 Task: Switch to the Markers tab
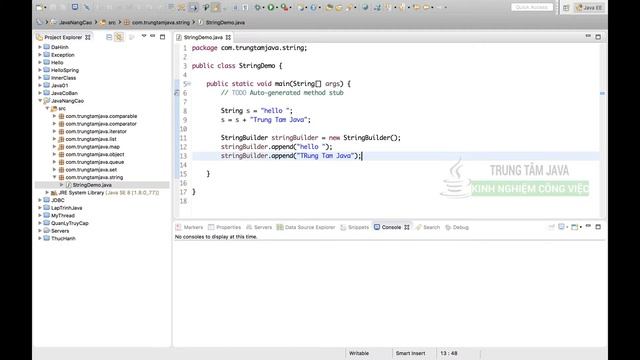point(189,227)
